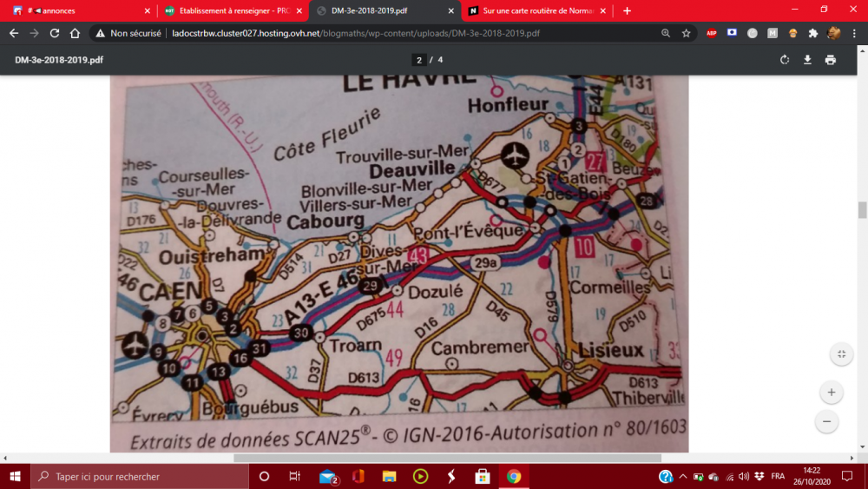Fit PDF to page button

click(x=841, y=354)
